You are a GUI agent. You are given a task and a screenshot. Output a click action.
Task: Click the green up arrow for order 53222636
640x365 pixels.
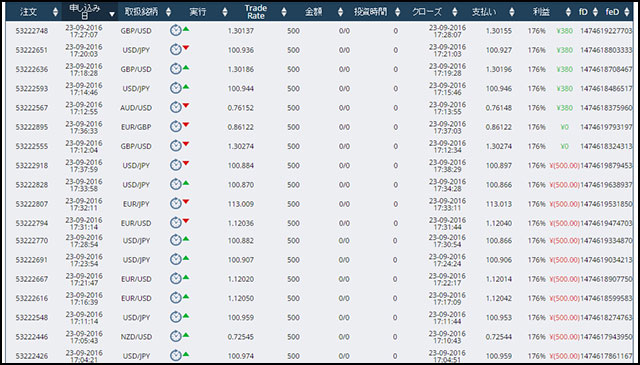(x=186, y=67)
